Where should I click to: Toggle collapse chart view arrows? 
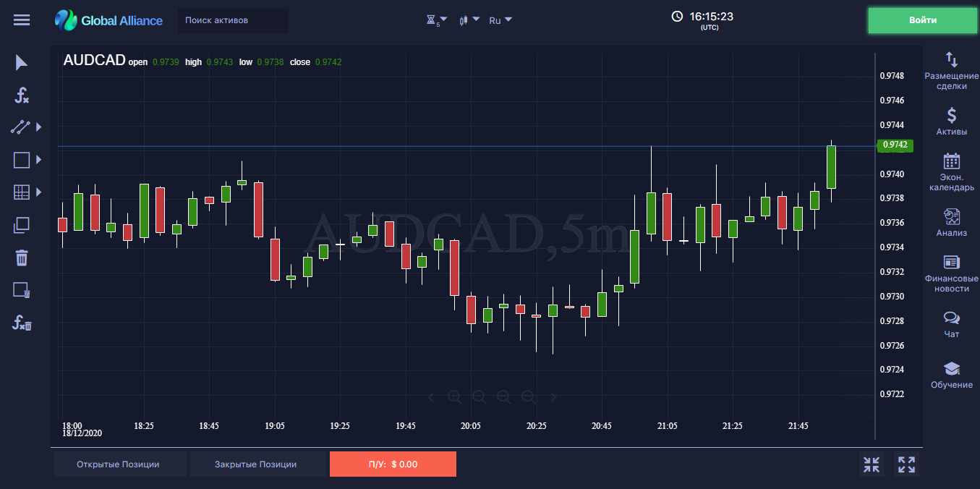[x=872, y=464]
